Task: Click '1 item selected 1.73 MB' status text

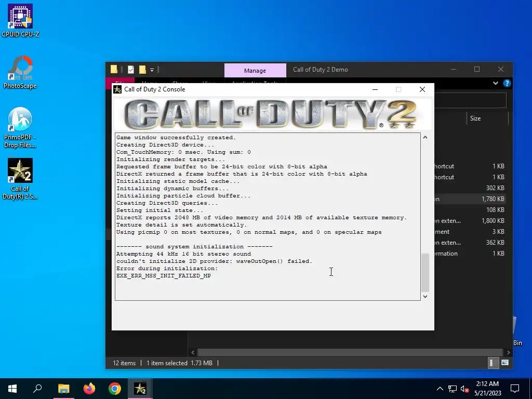Action: (x=179, y=363)
